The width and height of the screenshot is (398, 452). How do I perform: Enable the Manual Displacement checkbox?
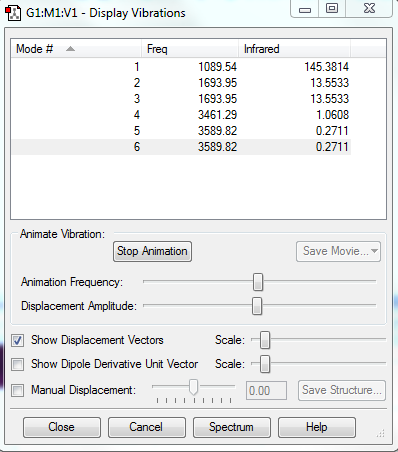pos(17,390)
